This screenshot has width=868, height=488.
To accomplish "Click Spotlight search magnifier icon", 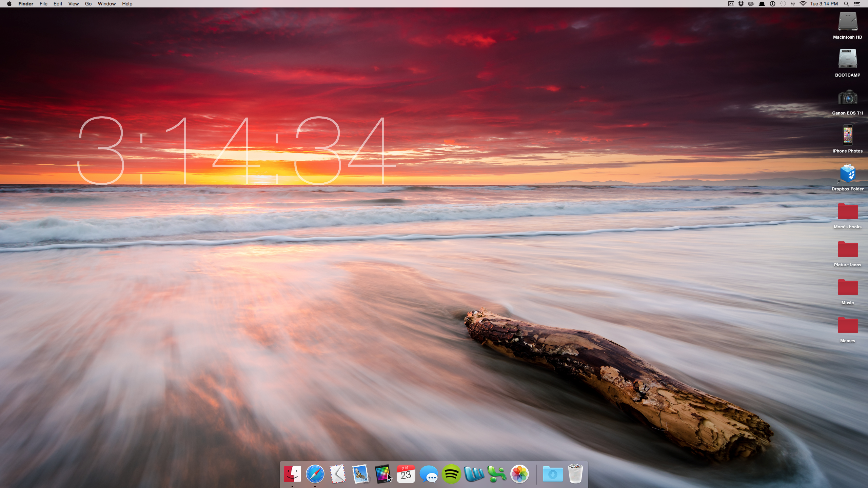I will pyautogui.click(x=846, y=4).
